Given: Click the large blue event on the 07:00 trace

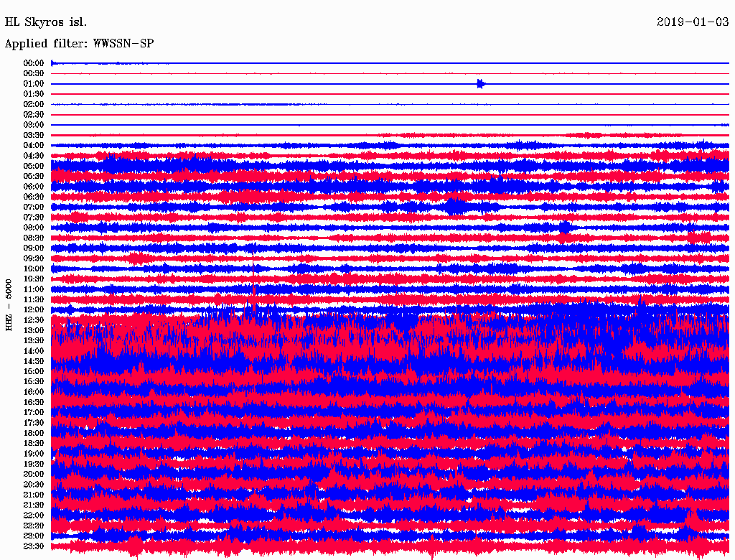Looking at the screenshot, I should 454,206.
